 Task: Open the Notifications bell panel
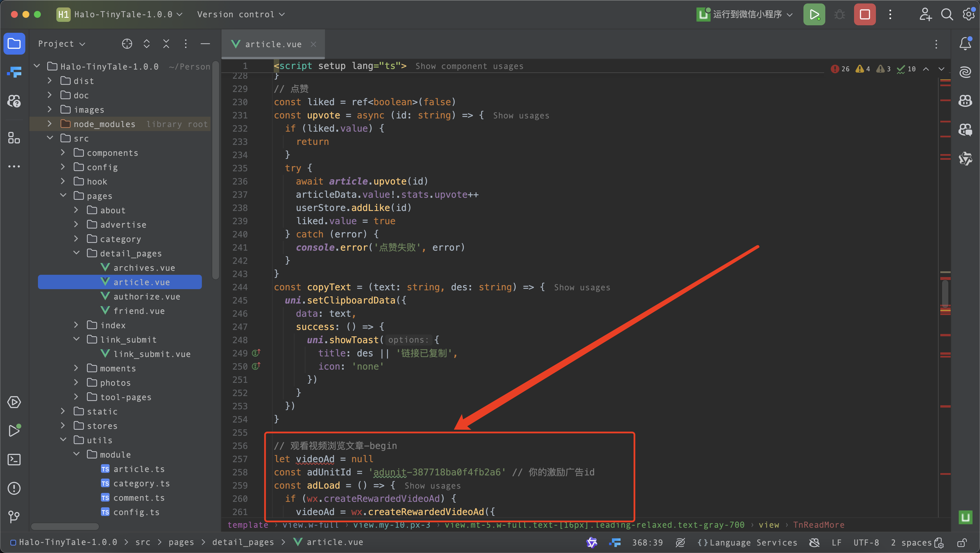coord(965,44)
